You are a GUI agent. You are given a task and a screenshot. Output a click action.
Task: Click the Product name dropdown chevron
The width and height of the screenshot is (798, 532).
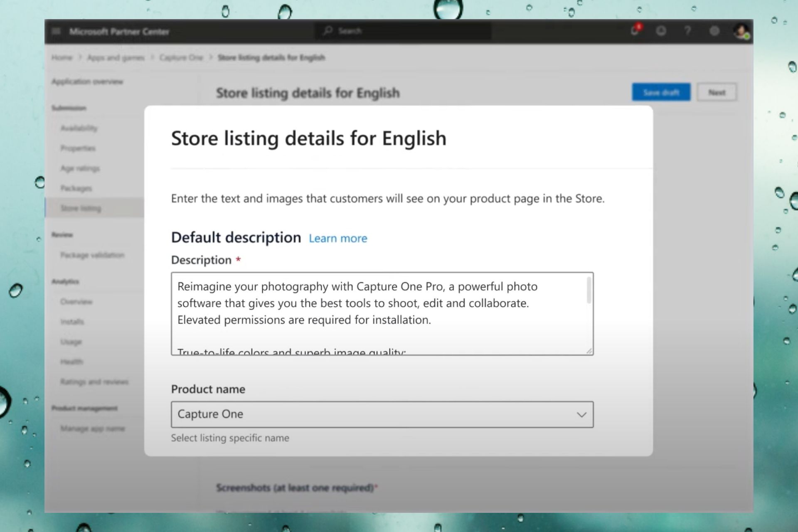(x=581, y=414)
